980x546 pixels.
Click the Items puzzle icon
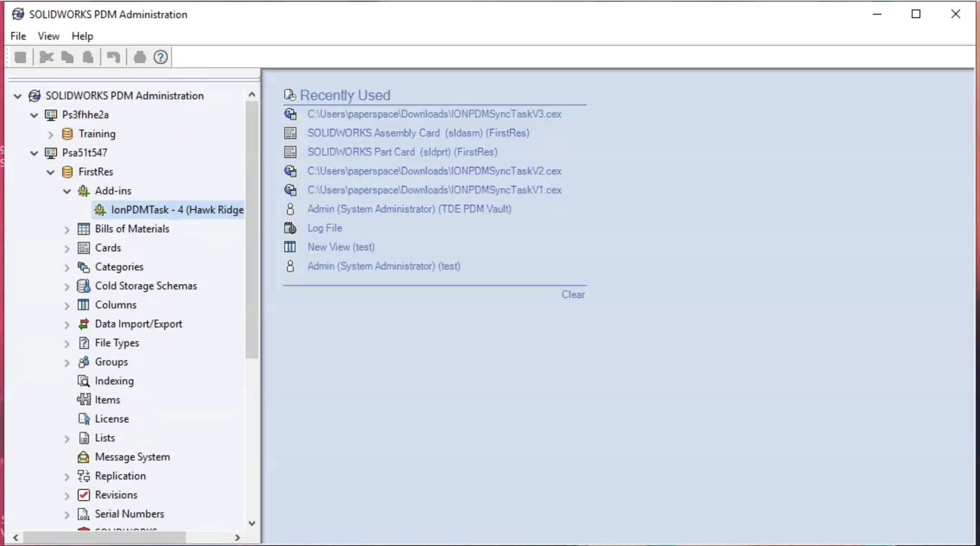click(x=84, y=400)
